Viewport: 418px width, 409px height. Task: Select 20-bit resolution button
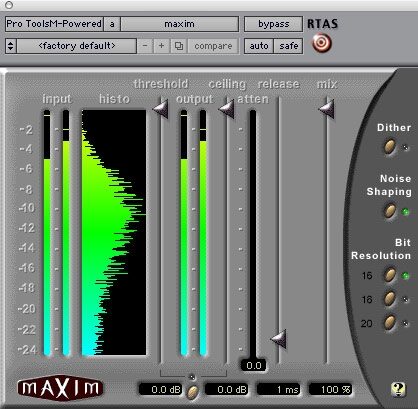point(390,323)
